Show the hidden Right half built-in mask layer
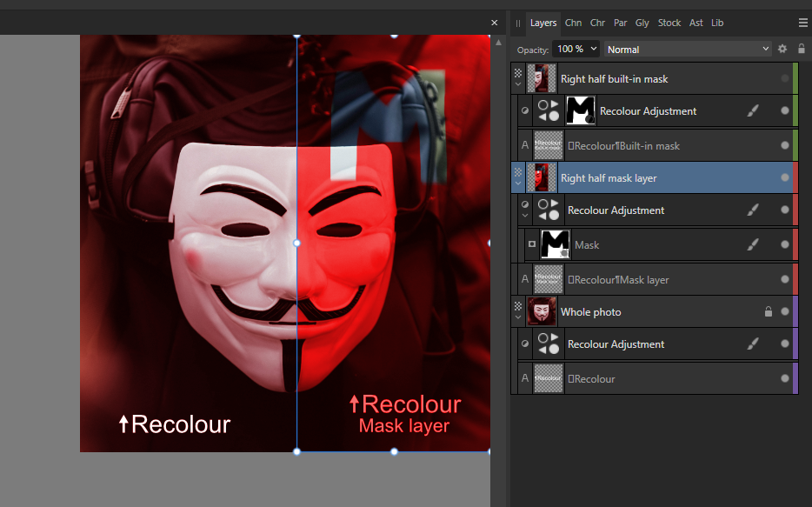Screen dimensions: 812x507 [x=784, y=78]
